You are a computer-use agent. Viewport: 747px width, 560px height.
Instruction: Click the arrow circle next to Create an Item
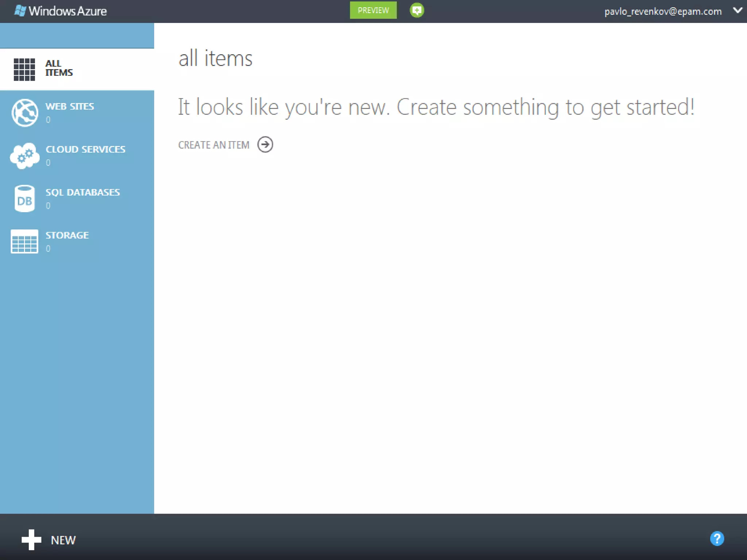pos(265,144)
